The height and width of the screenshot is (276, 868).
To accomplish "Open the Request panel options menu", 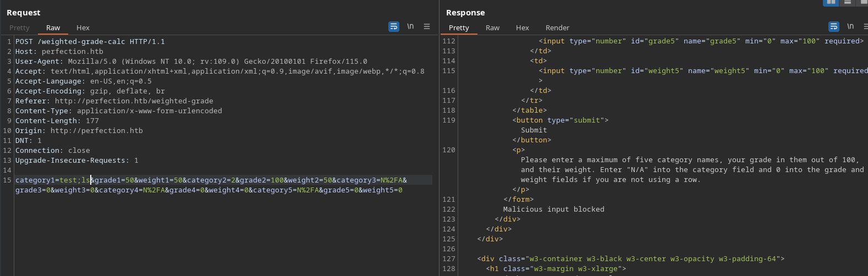I will [427, 26].
